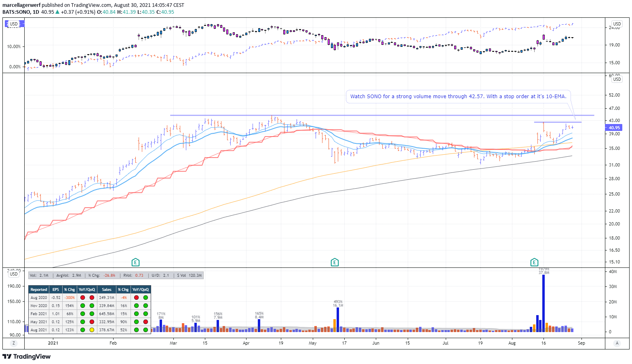
Task: Click the 101% 5.9M volume label
Action: click(x=196, y=319)
